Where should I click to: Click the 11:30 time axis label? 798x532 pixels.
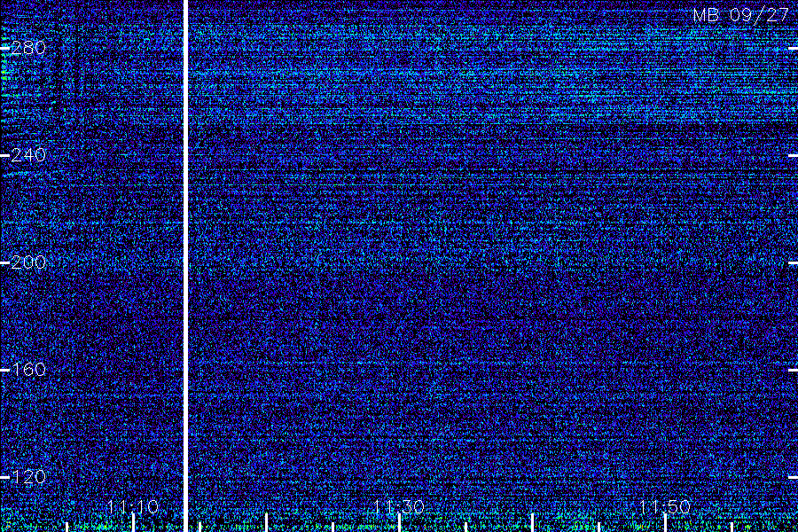coord(399,507)
